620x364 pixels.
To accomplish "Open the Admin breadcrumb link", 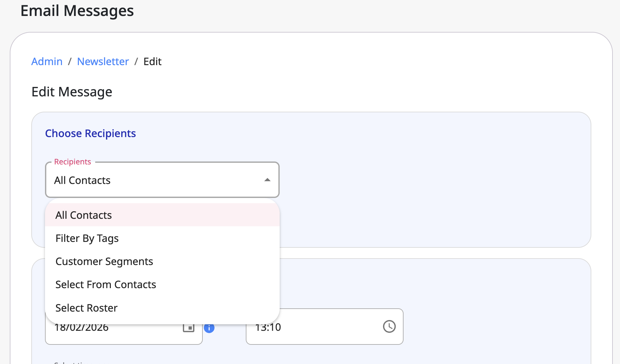I will click(x=47, y=62).
